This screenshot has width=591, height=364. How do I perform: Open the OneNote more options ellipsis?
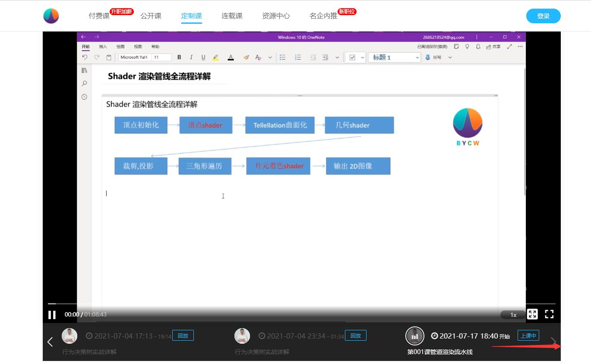[520, 47]
